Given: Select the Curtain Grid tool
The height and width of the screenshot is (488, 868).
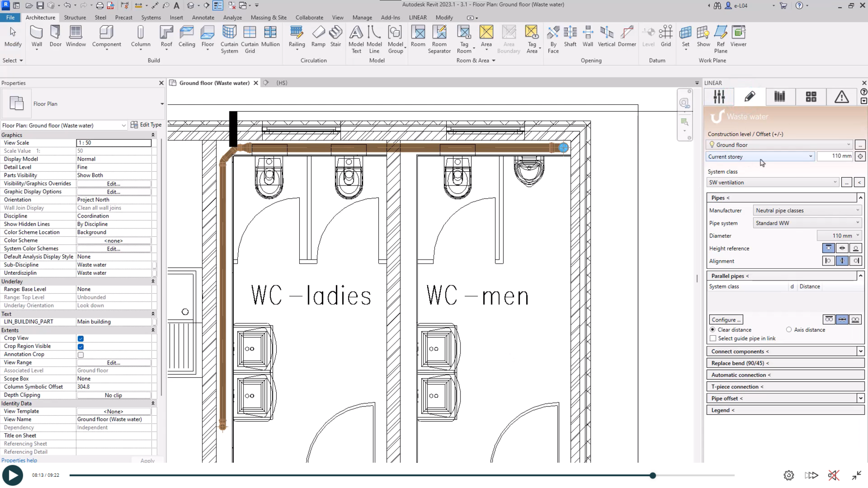Looking at the screenshot, I should pos(249,39).
